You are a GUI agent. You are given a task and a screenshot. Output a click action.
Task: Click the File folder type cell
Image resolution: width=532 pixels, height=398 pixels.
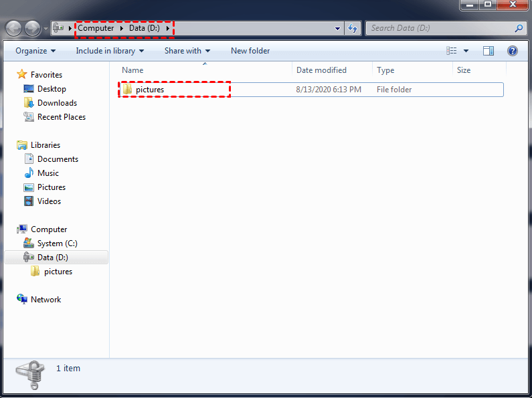[394, 90]
